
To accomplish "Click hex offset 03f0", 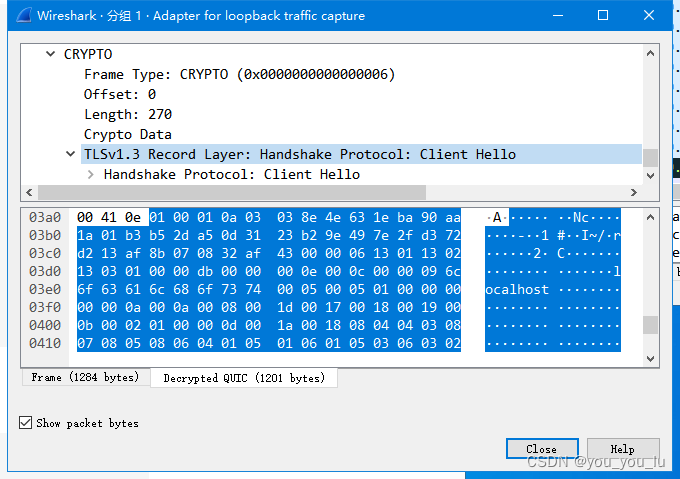I will click(x=45, y=307).
